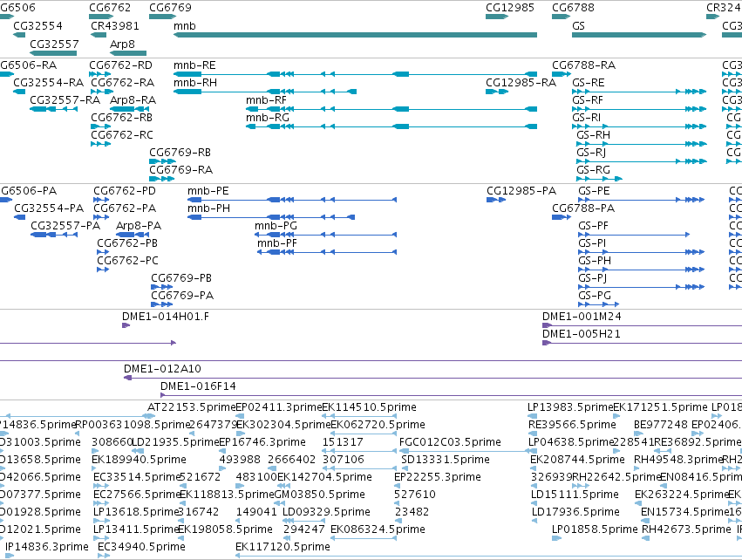This screenshot has width=742, height=560.
Task: Click the CG32557-PA protein label
Action: (65, 226)
